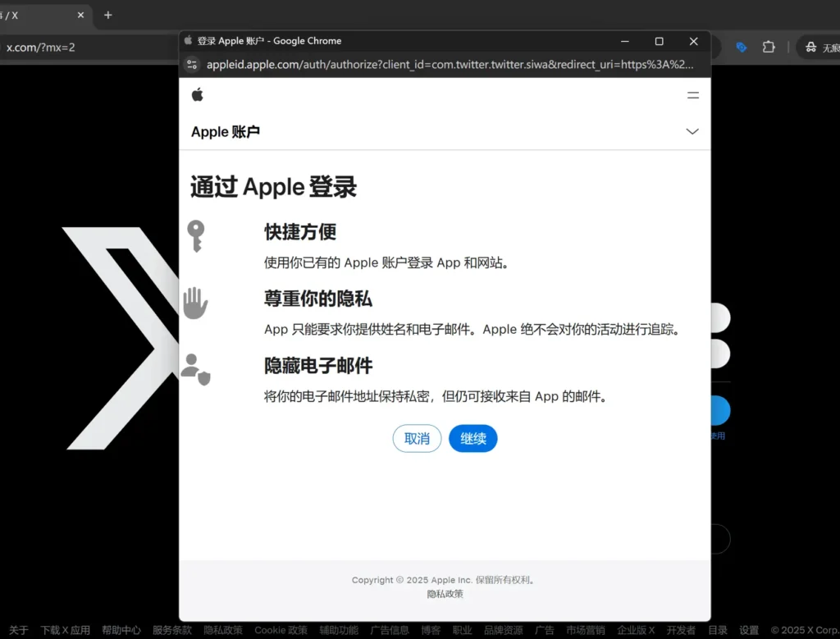Open 隐私政策 link in the X footer

[x=223, y=631]
